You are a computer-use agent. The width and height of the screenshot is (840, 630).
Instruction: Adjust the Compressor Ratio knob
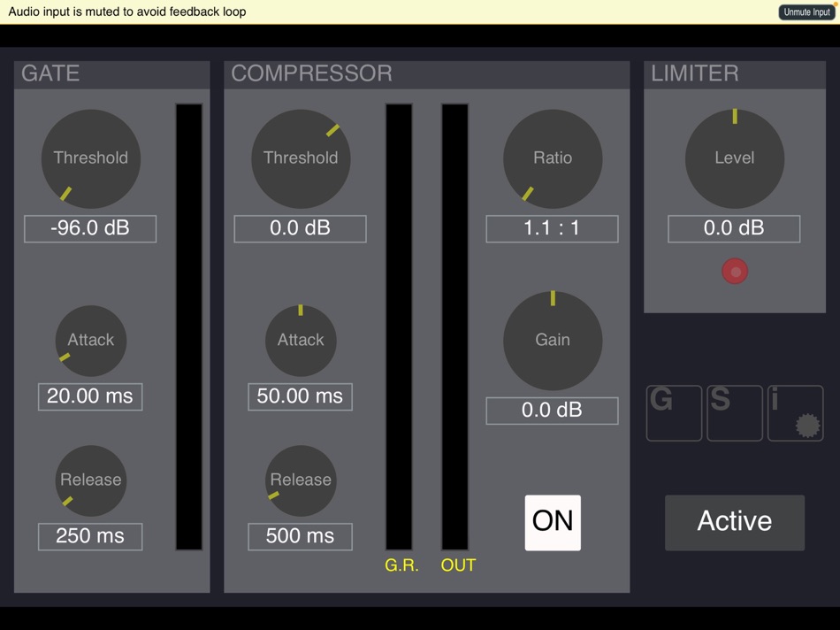click(553, 158)
